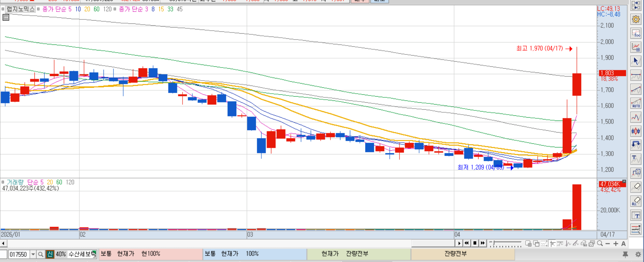644x262 pixels.
Task: Toggle the H/C/L price lines icon
Action: [636, 229]
